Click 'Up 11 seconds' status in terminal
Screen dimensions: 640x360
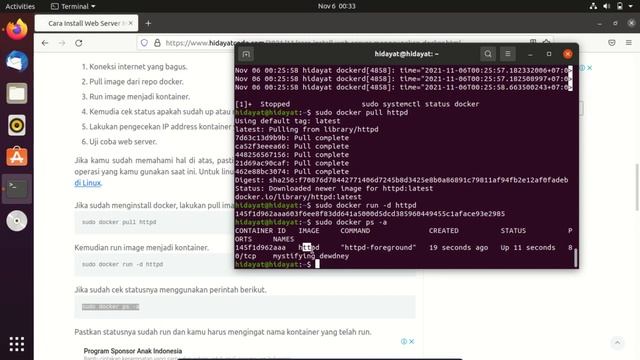(528, 247)
